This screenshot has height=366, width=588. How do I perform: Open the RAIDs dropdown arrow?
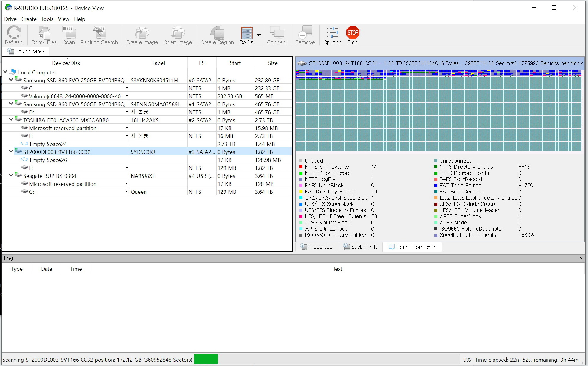pos(259,35)
